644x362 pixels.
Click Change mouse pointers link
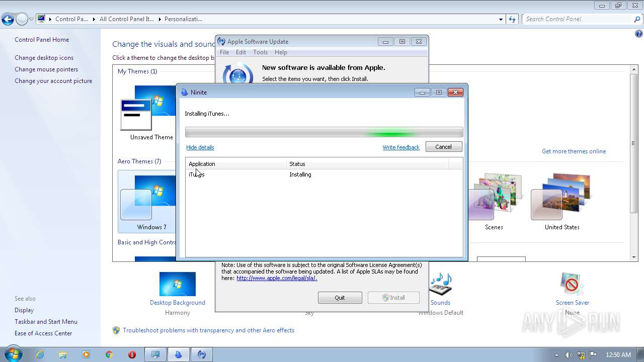pyautogui.click(x=46, y=69)
